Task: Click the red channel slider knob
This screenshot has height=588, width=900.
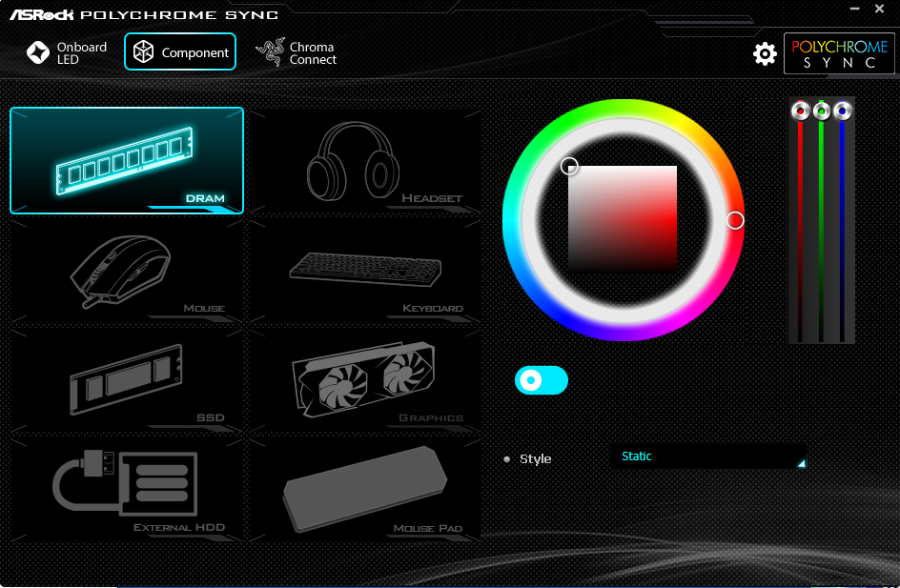Action: pyautogui.click(x=800, y=112)
